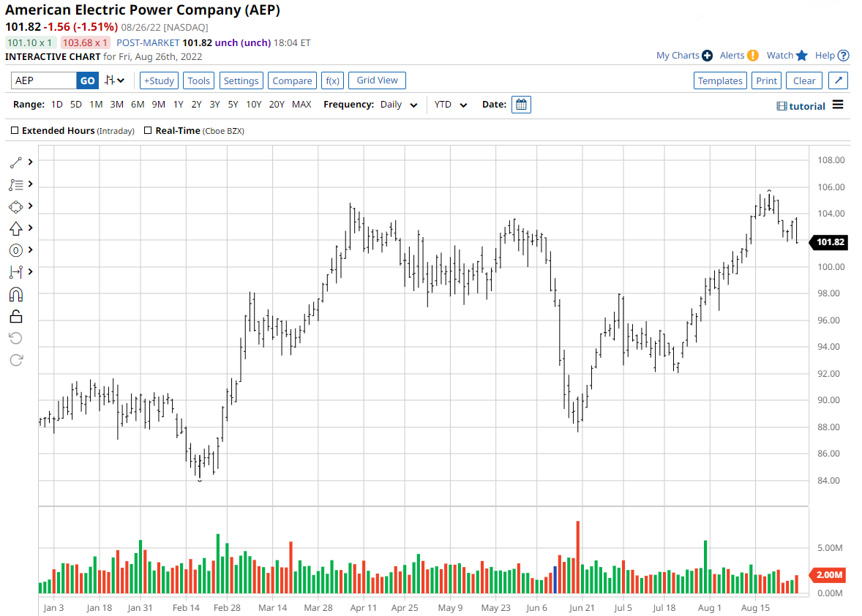The image size is (862, 616).
Task: Click the f(x) expressions button
Action: click(333, 80)
